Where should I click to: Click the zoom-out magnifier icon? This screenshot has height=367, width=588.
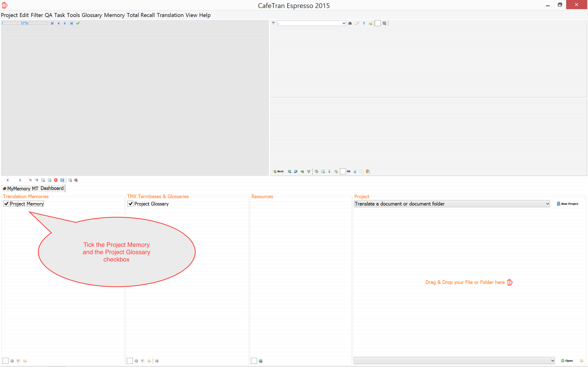30,180
